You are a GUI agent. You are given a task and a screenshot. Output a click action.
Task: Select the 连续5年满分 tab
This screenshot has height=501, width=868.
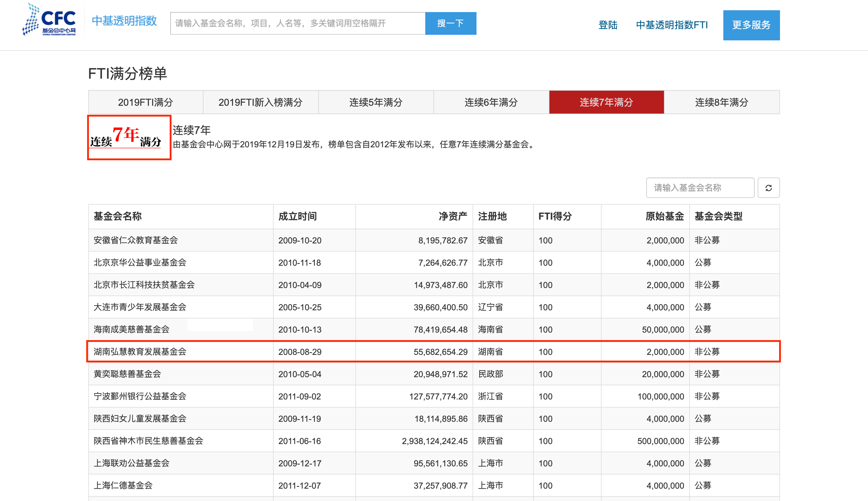pos(376,102)
